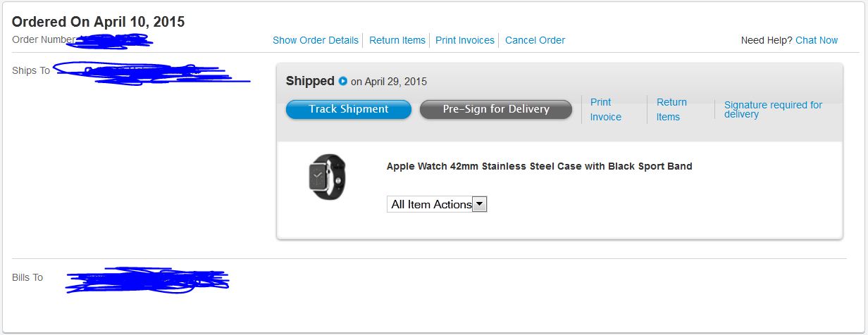Start a chat via Chat Now
The image size is (868, 335).
817,40
